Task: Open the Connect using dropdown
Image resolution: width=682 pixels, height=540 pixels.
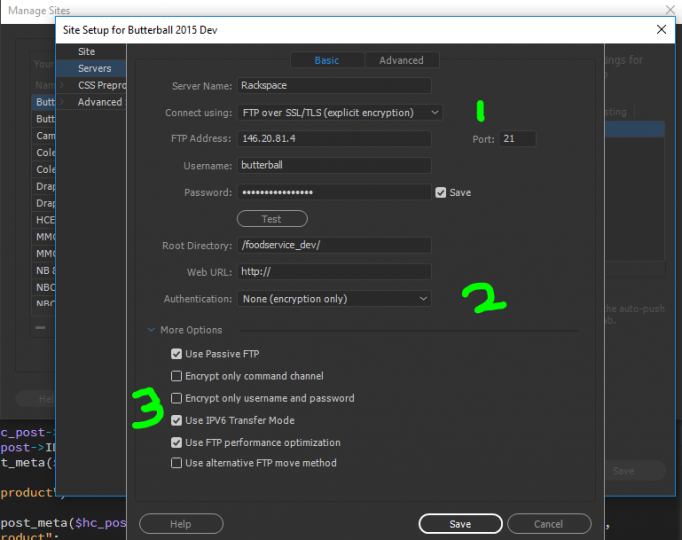Action: (x=340, y=113)
